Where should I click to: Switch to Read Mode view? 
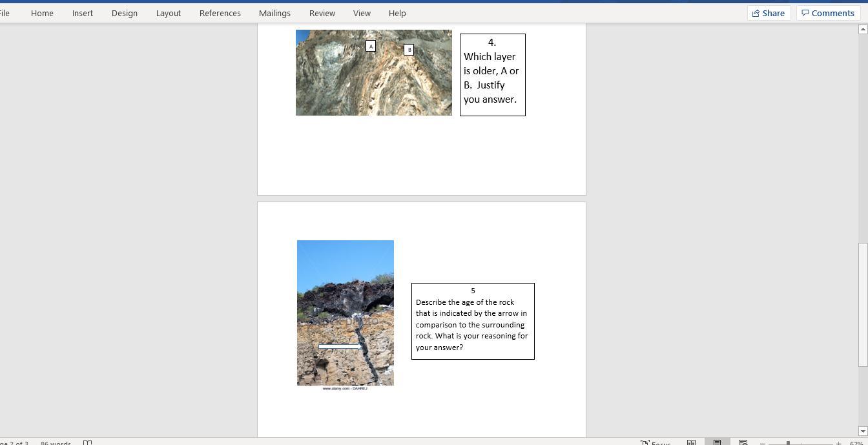pyautogui.click(x=691, y=442)
